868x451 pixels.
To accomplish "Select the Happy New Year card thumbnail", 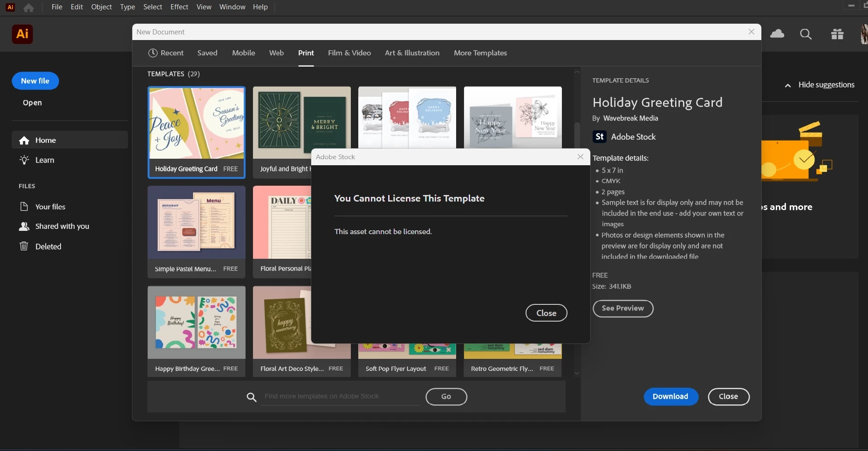I will click(x=513, y=117).
